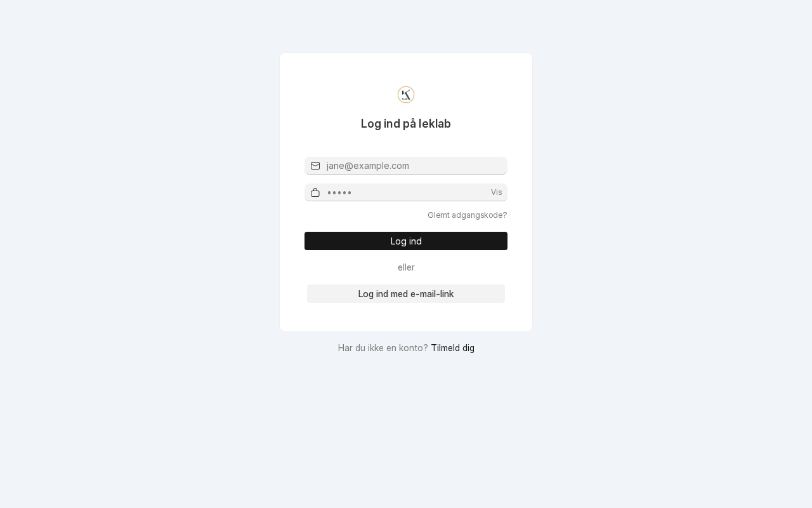Viewport: 812px width, 508px height.
Task: Request a magic e-mail-link login
Action: point(406,294)
